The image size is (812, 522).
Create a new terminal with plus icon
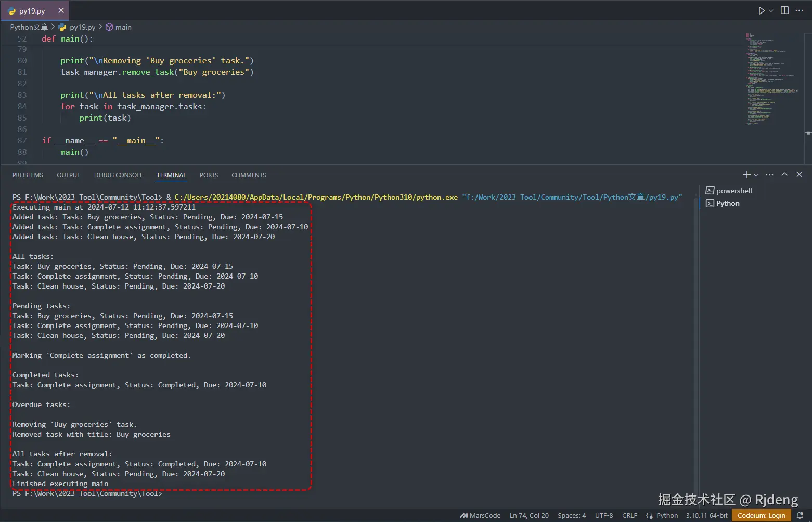(746, 175)
